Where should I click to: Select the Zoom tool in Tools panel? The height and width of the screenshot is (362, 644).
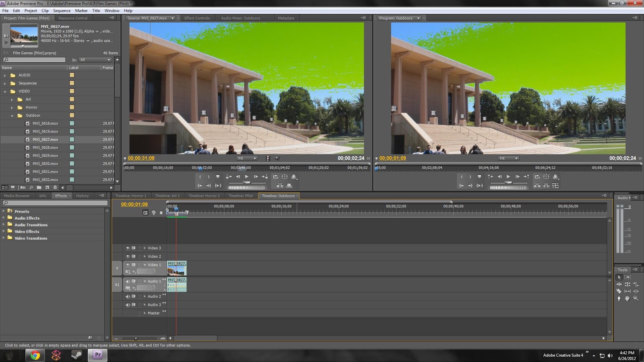(635, 298)
